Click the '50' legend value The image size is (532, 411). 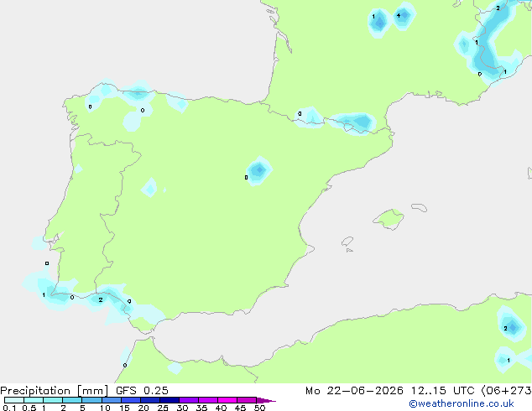click(259, 408)
